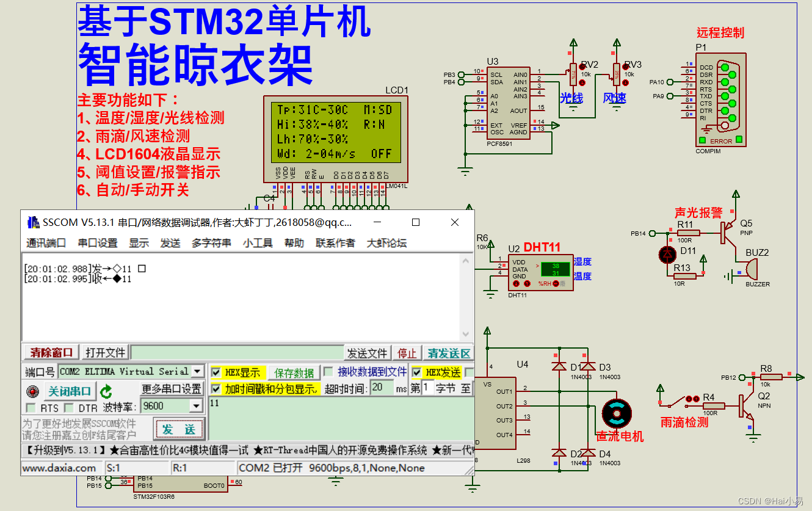Click the LCD1 LM041L display

pos(336,139)
